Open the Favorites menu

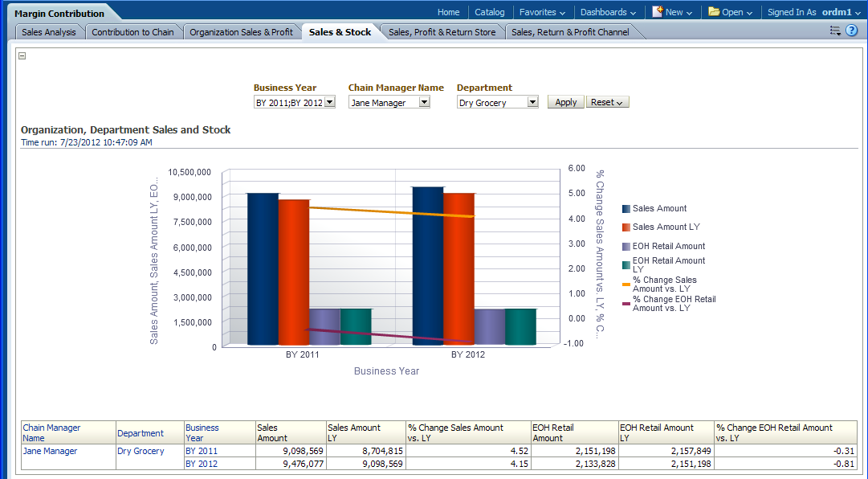542,12
